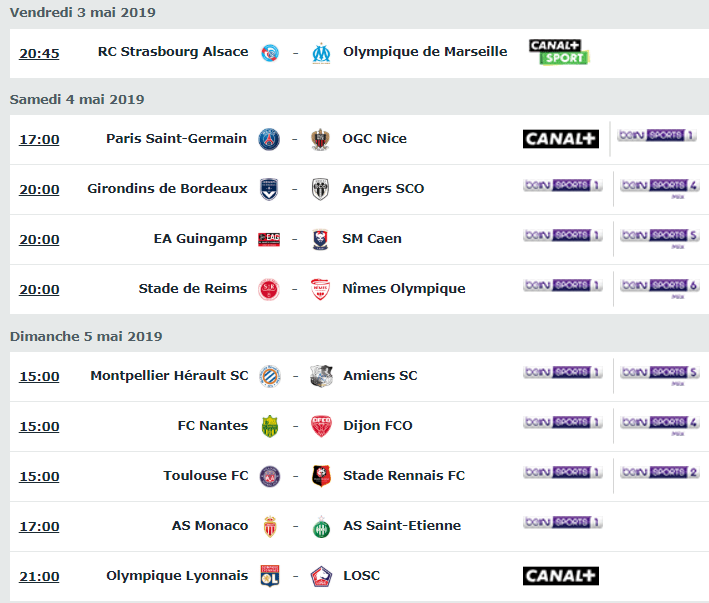Click the RC Strasbourg Alsace club crest
This screenshot has width=709, height=603.
[x=270, y=53]
